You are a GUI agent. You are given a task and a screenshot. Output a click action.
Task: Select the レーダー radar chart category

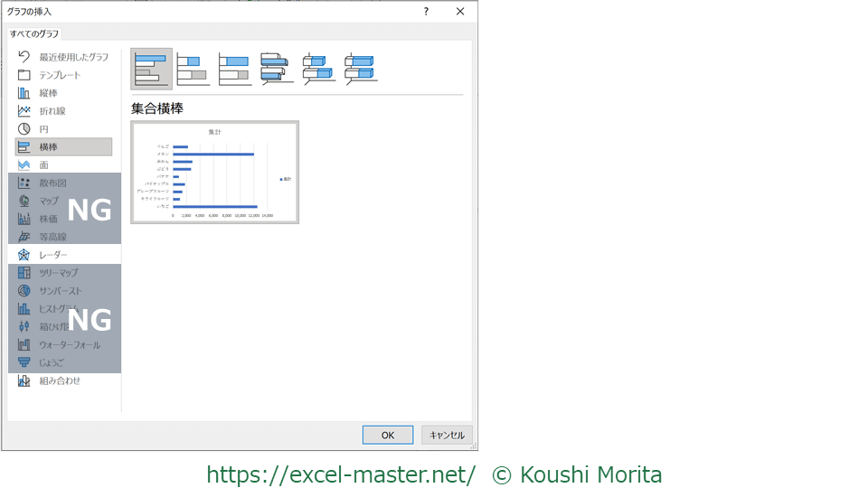click(52, 255)
